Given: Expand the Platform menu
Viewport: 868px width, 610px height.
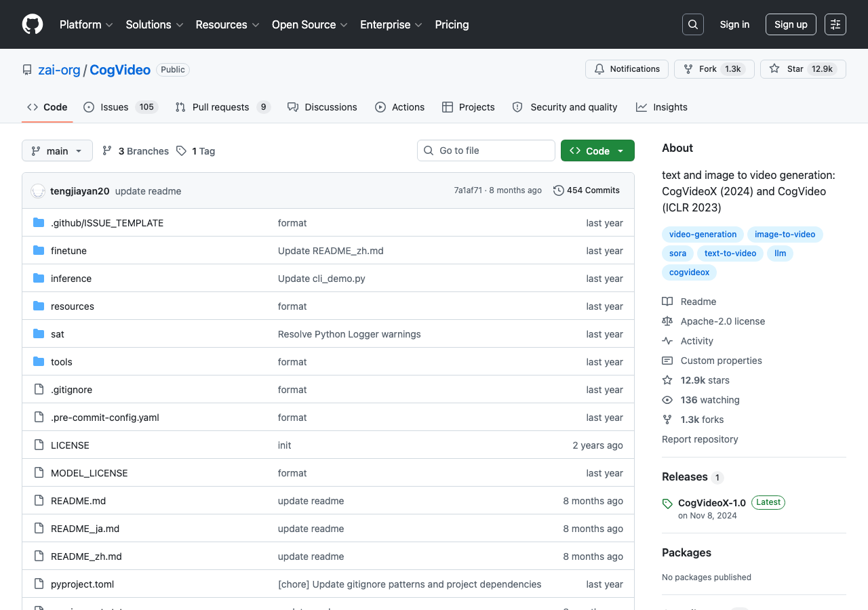Looking at the screenshot, I should [86, 24].
